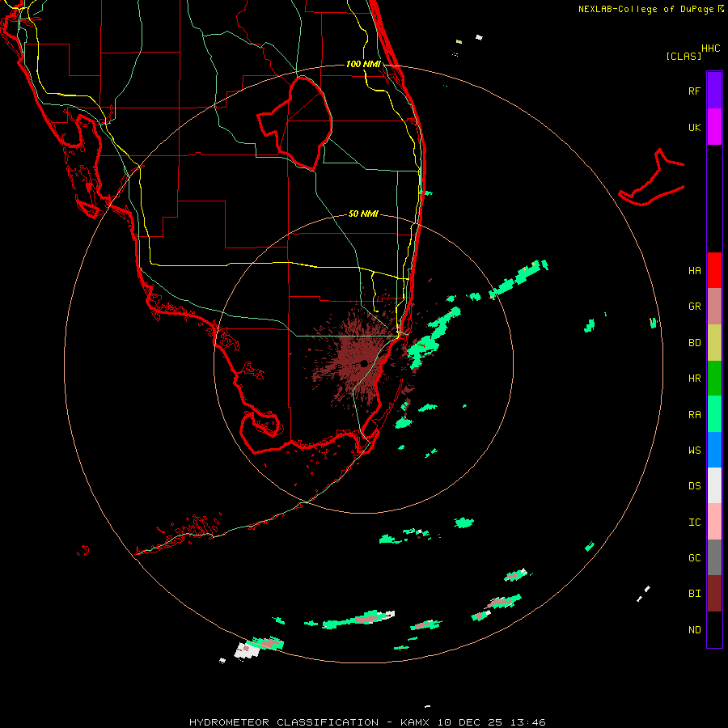728x728 pixels.
Task: Click the UK magenta legend swatch
Action: tap(714, 127)
